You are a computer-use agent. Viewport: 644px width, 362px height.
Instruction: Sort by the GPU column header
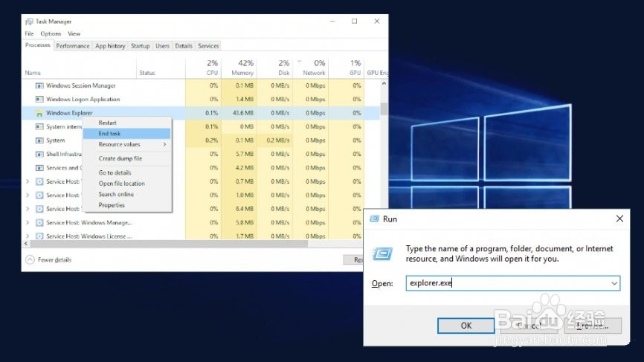[347, 68]
